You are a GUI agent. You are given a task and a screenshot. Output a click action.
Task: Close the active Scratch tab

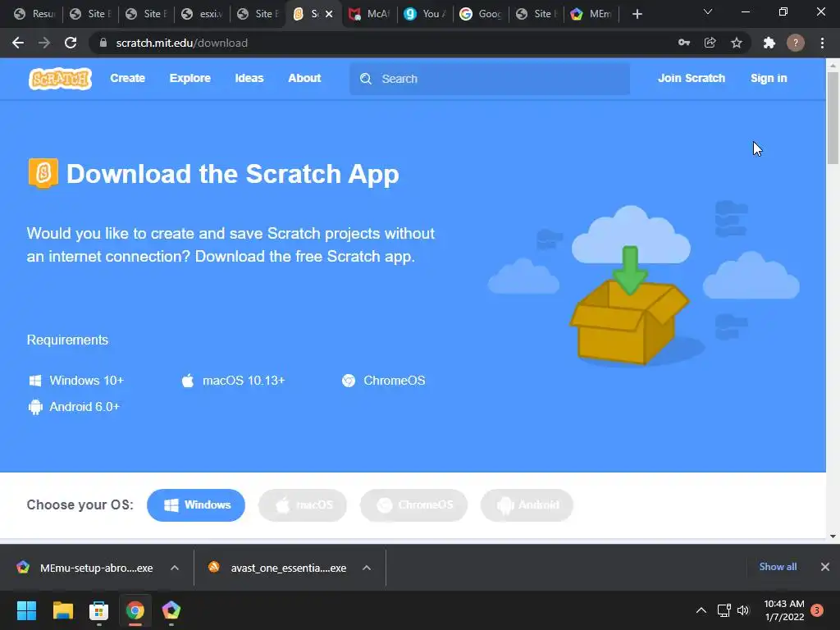tap(329, 14)
